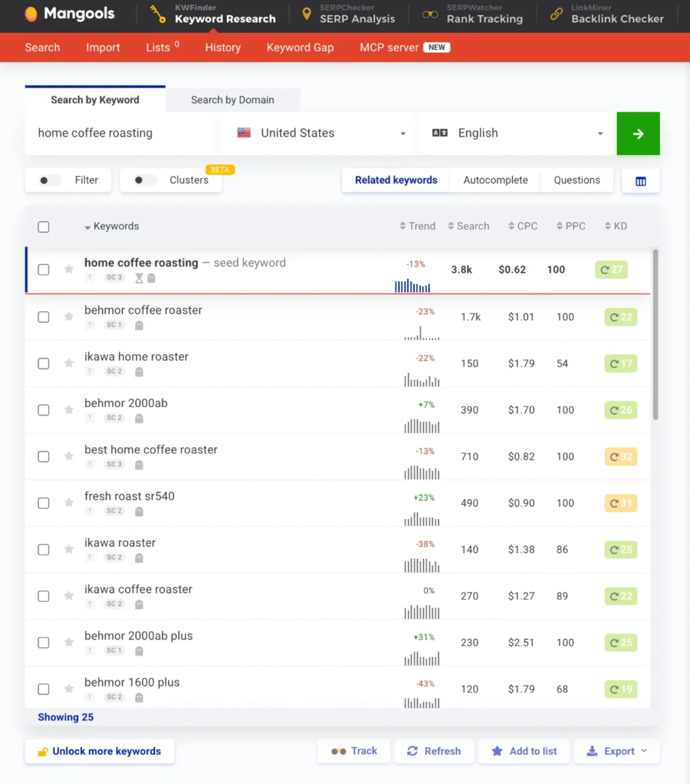Sort by the Keywords column
The height and width of the screenshot is (784, 690).
pos(112,226)
